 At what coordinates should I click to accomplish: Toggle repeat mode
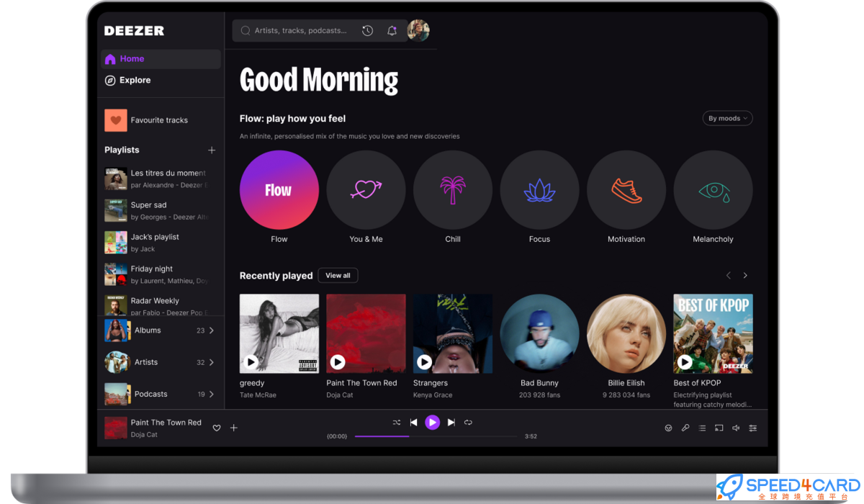[x=468, y=423]
